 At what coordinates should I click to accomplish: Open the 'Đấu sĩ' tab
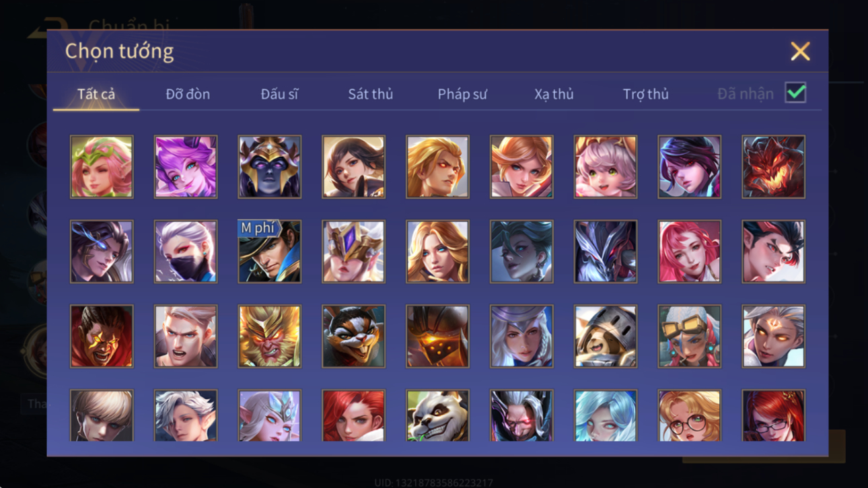tap(279, 94)
